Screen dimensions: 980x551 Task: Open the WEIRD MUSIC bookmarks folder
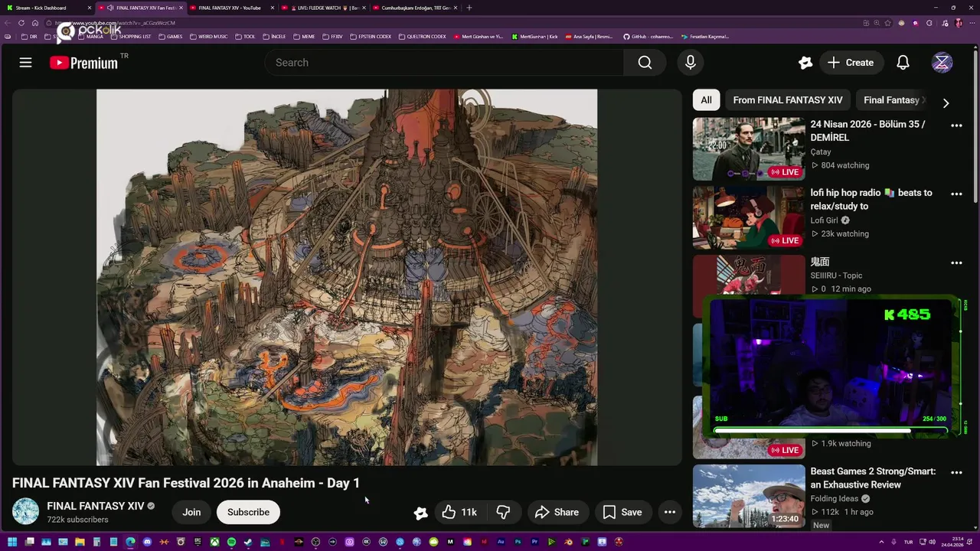(209, 37)
